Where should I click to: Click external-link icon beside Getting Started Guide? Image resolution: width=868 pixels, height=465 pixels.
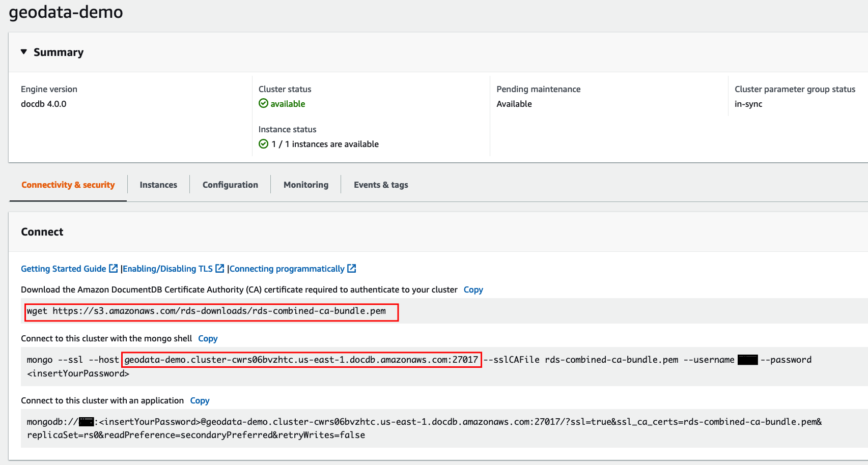[x=114, y=268]
